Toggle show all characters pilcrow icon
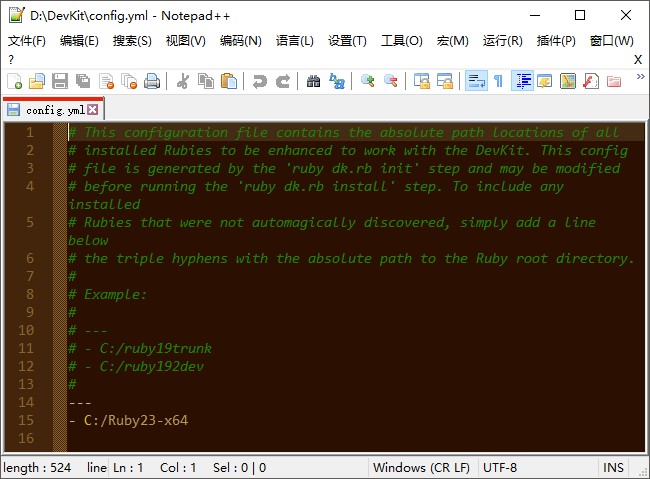 (499, 81)
